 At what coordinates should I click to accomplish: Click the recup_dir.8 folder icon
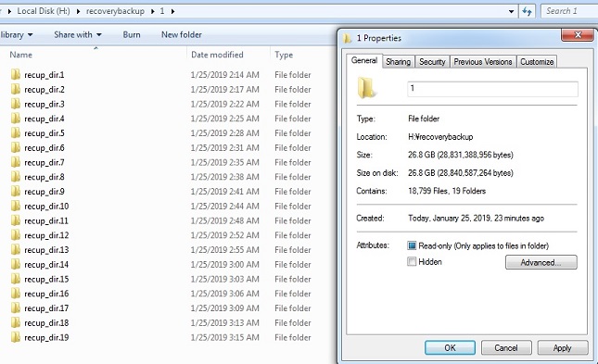pyautogui.click(x=16, y=177)
